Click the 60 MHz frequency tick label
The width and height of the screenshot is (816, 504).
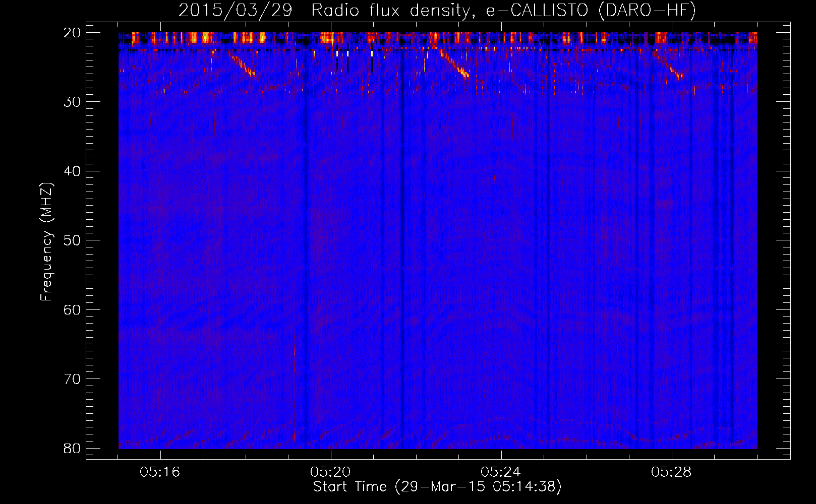pos(72,310)
